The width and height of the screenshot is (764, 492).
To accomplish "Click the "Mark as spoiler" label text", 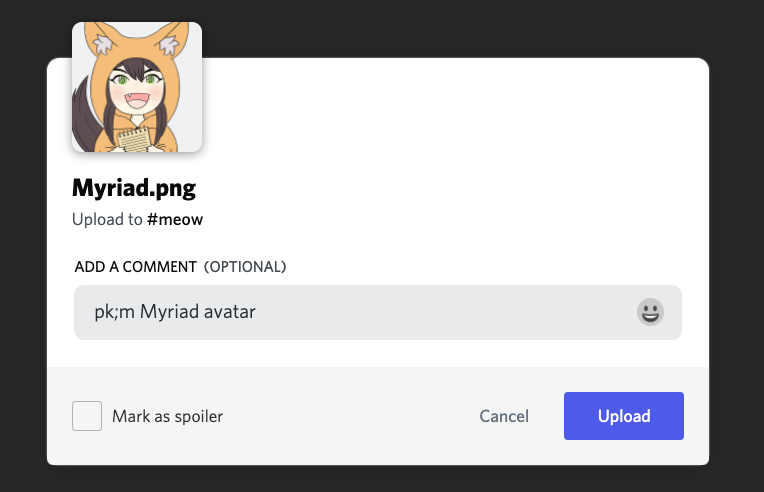I will click(167, 416).
